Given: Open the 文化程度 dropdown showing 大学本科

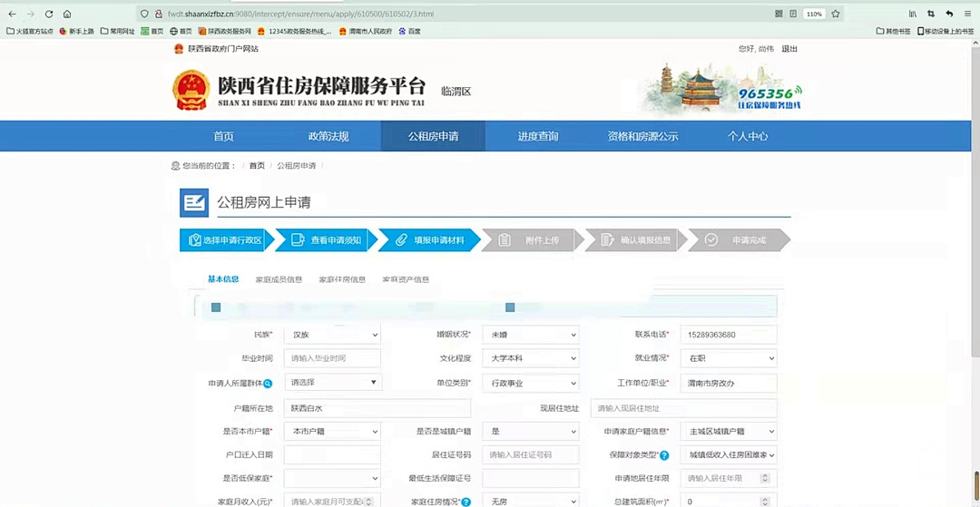Looking at the screenshot, I should [530, 358].
